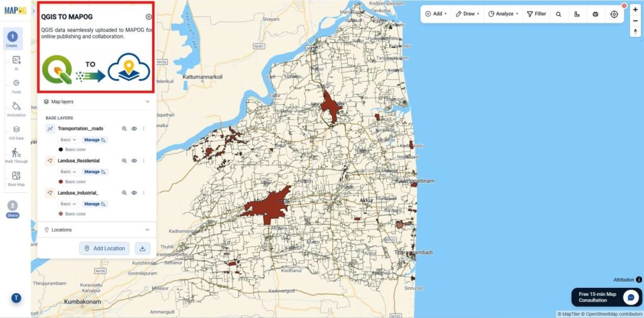The height and width of the screenshot is (318, 644).
Task: Open the GIS Data sidebar item
Action: 16,132
